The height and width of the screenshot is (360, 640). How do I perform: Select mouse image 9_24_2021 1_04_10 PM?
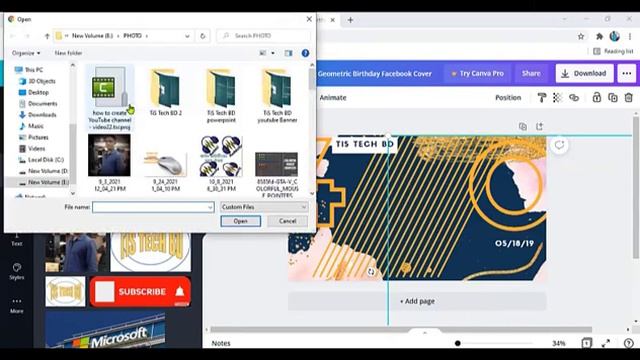165,171
